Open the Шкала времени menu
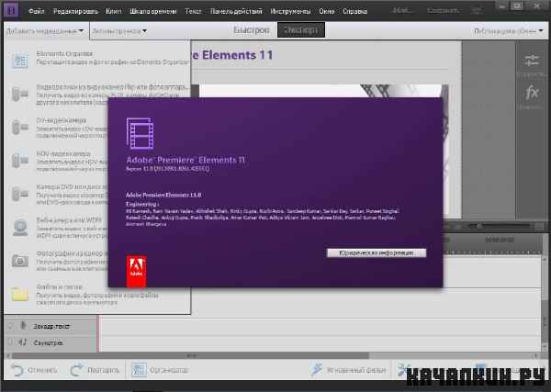 152,11
